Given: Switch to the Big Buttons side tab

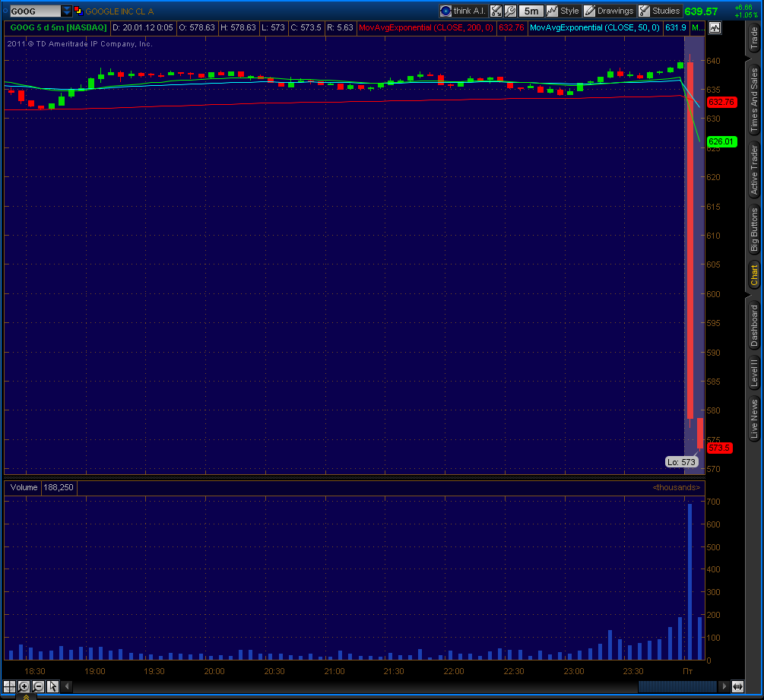Looking at the screenshot, I should click(754, 230).
